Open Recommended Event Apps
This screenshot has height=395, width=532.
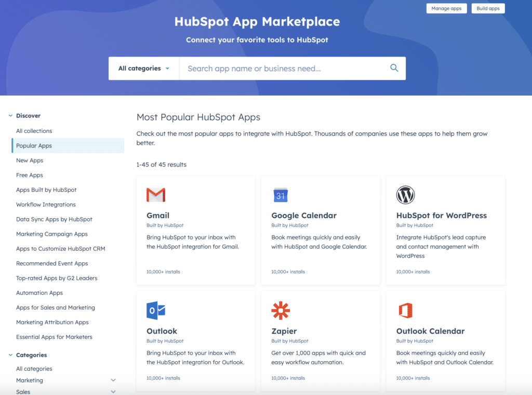coord(52,264)
